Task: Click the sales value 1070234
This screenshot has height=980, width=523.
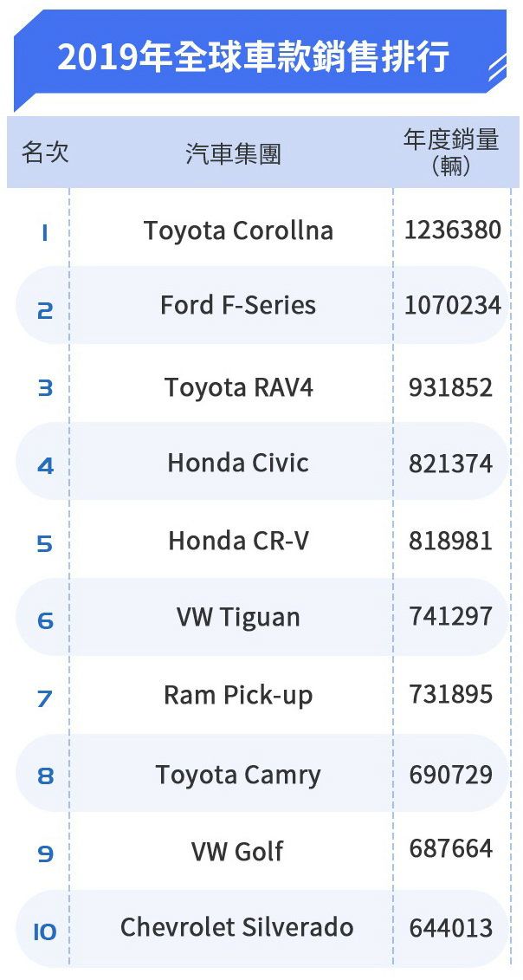Action: (452, 305)
